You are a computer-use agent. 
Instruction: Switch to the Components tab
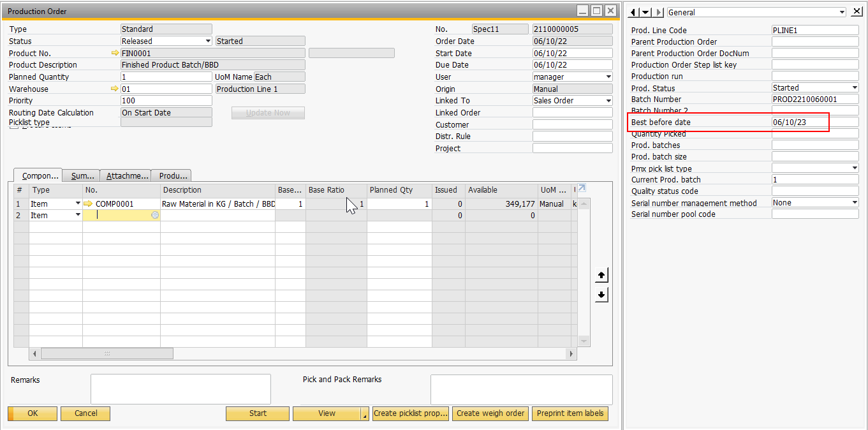coord(38,175)
